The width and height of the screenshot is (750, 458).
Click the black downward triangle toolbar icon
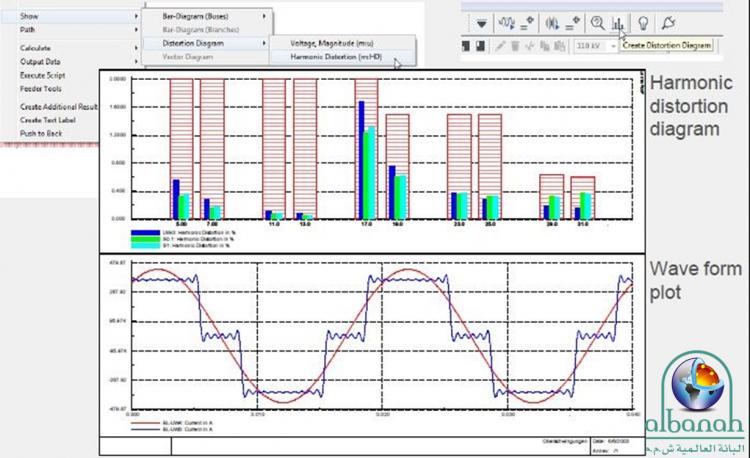tap(481, 22)
